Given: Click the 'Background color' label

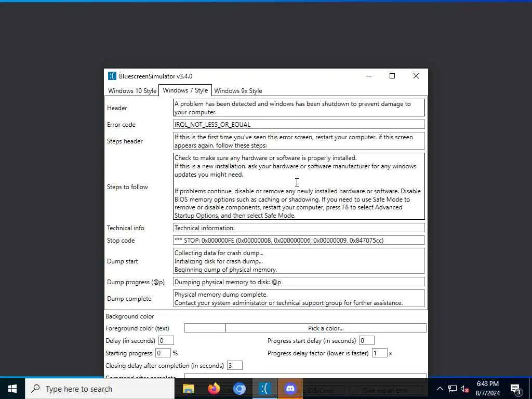Looking at the screenshot, I should 129,316.
